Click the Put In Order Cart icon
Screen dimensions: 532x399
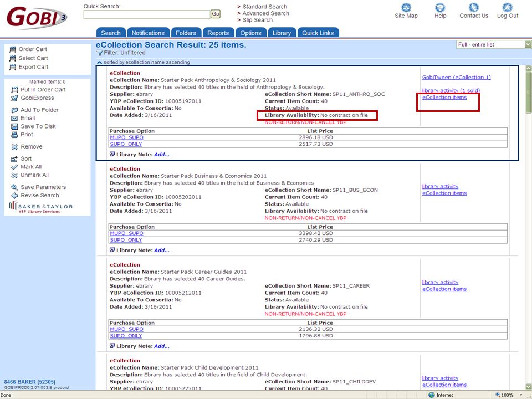click(x=14, y=90)
